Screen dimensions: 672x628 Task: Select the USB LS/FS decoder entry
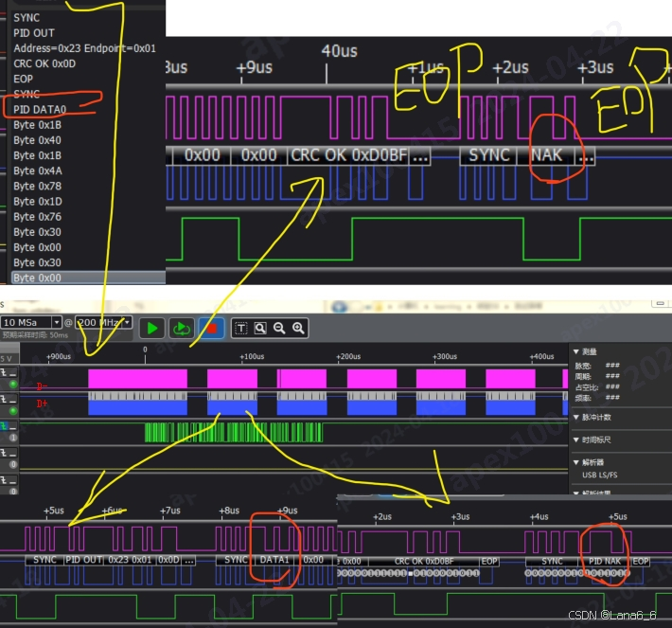tap(599, 475)
